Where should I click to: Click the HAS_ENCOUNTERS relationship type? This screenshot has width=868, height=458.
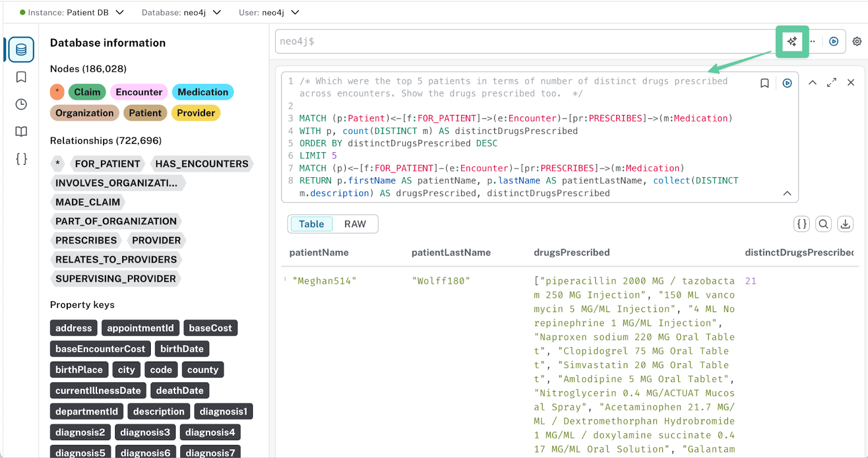point(202,164)
